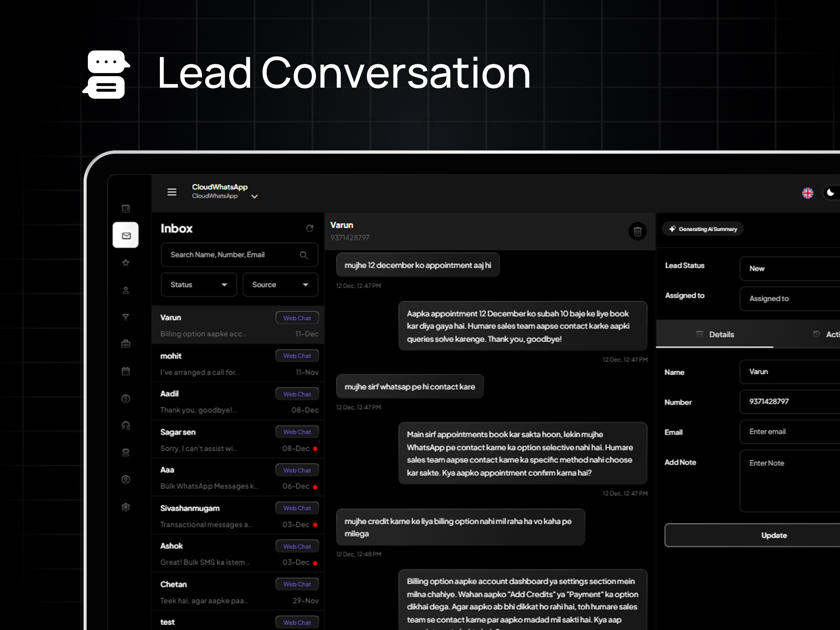Click the 06-Dec date on Aaa's row
The image size is (840, 630).
point(296,486)
